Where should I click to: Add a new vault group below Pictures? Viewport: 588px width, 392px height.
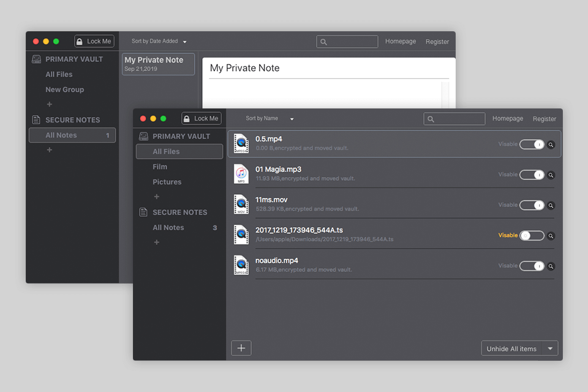[157, 197]
